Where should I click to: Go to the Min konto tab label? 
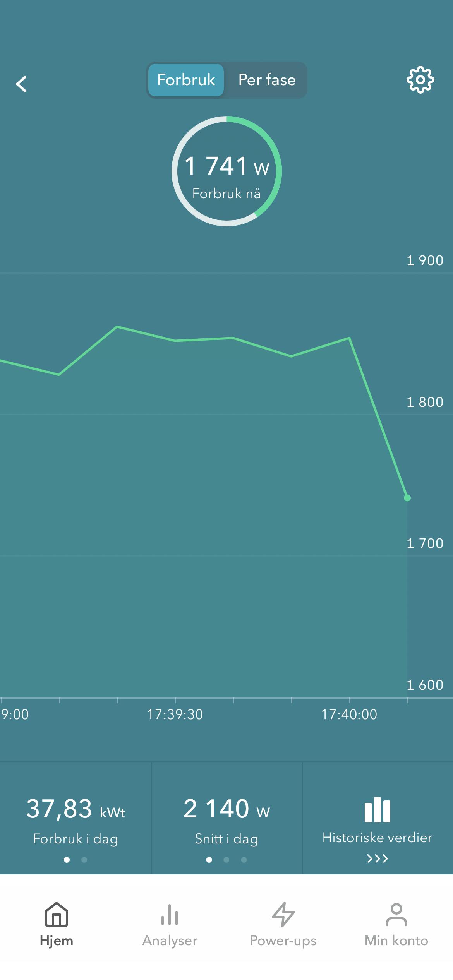pos(396,941)
